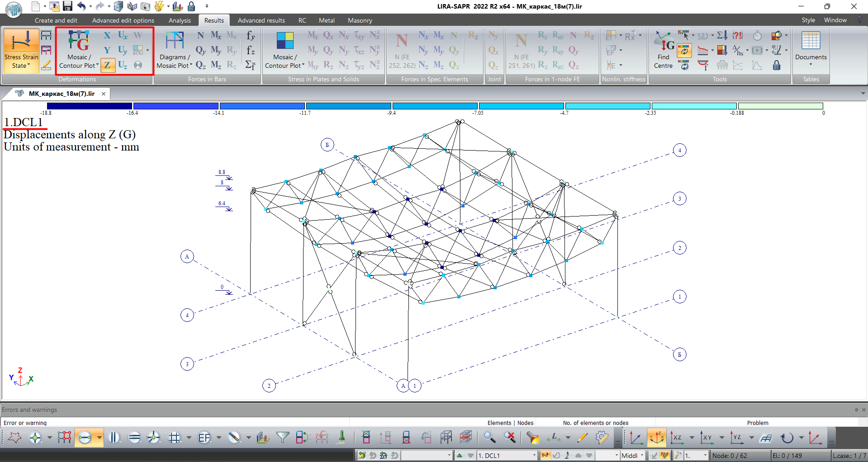Switch to the Analysis ribbon tab
Image resolution: width=868 pixels, height=462 pixels.
click(x=180, y=20)
